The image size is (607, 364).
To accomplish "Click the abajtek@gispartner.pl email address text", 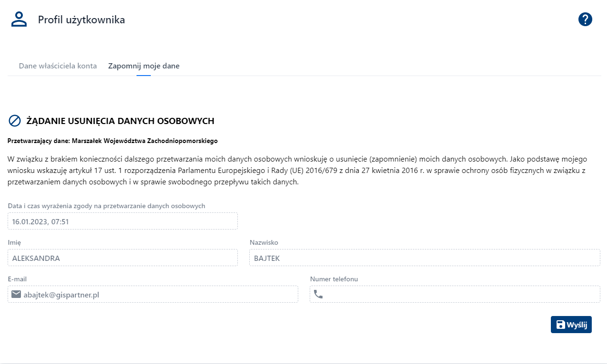I will point(61,295).
